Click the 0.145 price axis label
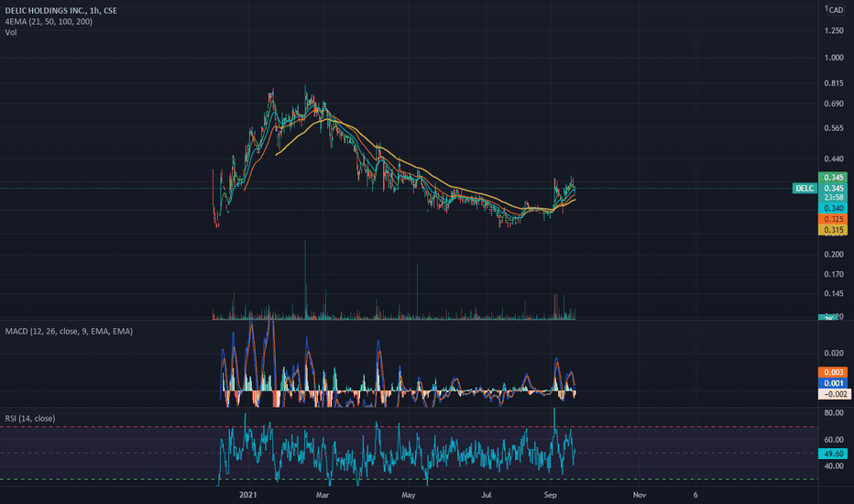Image resolution: width=854 pixels, height=504 pixels. pos(834,293)
